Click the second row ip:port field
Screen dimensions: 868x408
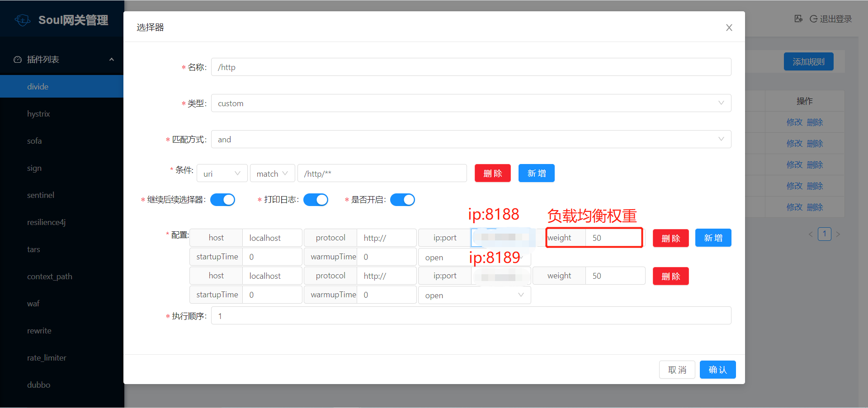501,276
